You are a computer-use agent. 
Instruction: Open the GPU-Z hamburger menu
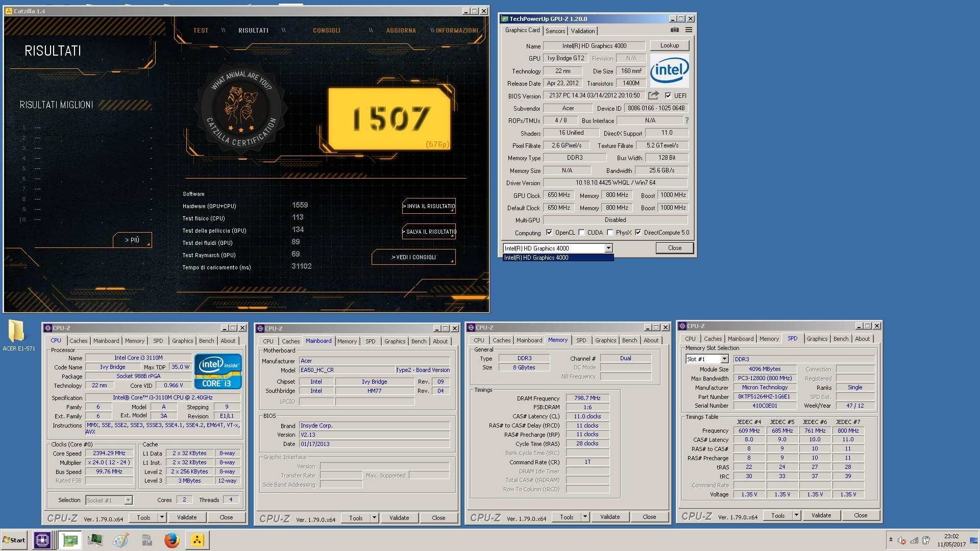click(689, 30)
